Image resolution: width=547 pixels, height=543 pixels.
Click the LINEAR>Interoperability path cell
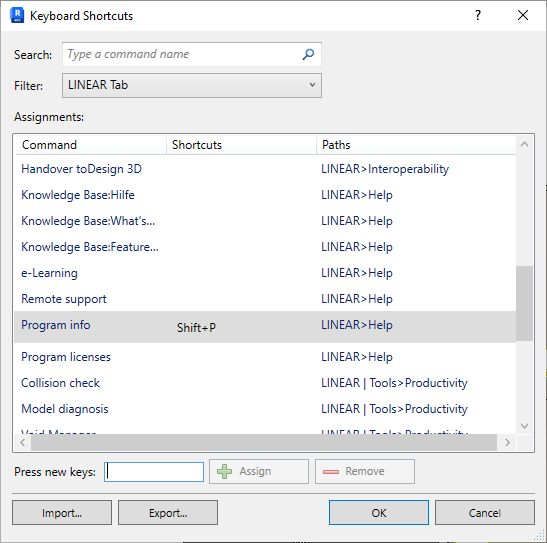click(385, 169)
